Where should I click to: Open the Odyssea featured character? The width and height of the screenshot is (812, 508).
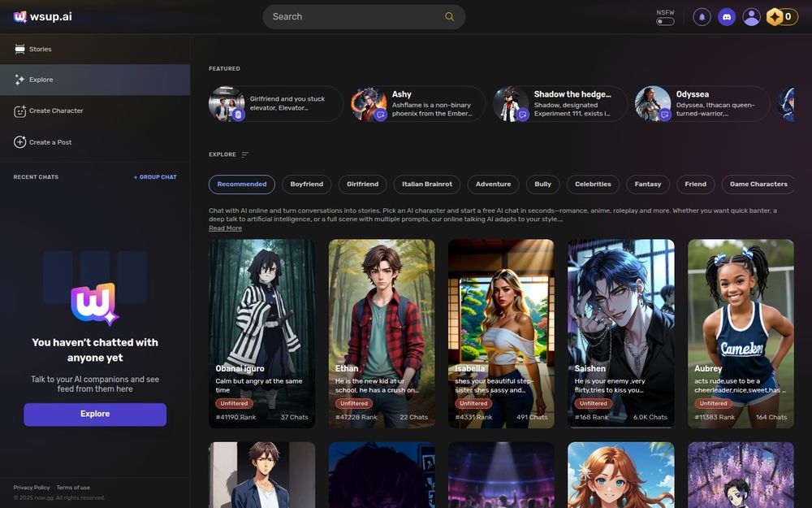tap(702, 104)
